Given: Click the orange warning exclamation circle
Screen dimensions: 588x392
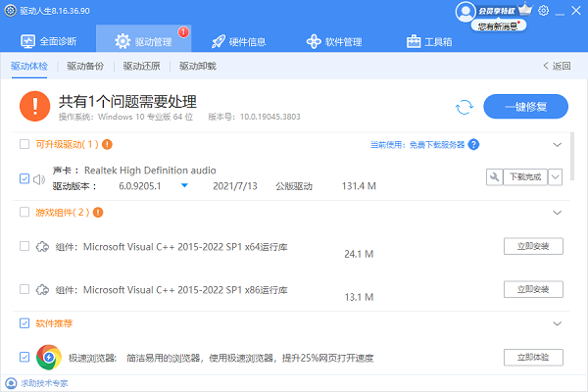Looking at the screenshot, I should tap(35, 106).
